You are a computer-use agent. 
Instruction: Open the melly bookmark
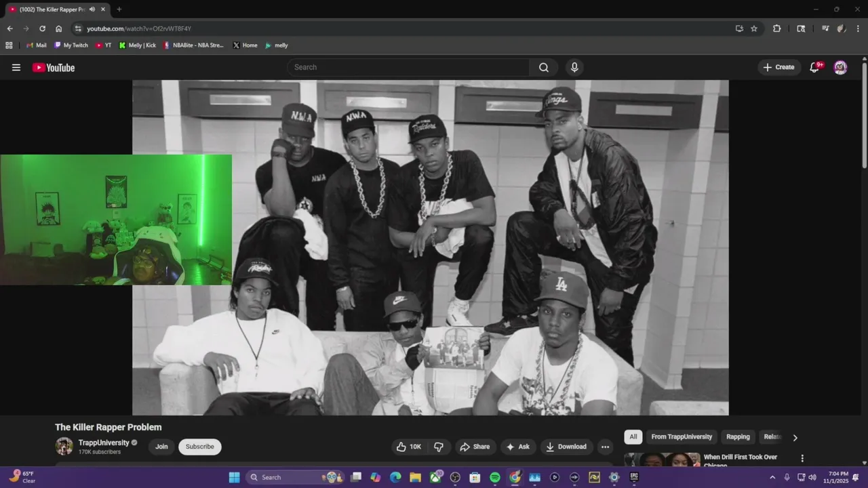[277, 45]
